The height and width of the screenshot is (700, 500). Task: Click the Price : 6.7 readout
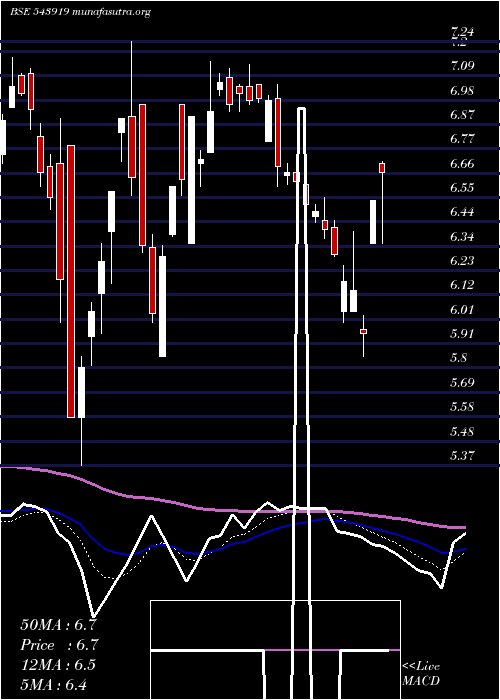point(58,645)
